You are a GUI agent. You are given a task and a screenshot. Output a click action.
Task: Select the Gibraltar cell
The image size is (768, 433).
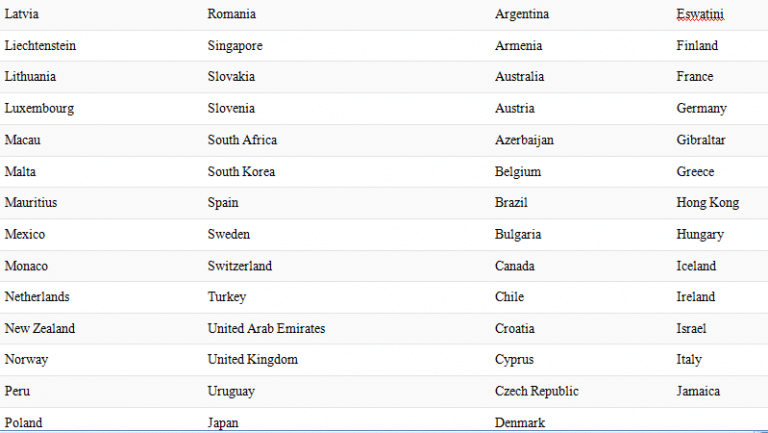coord(700,140)
